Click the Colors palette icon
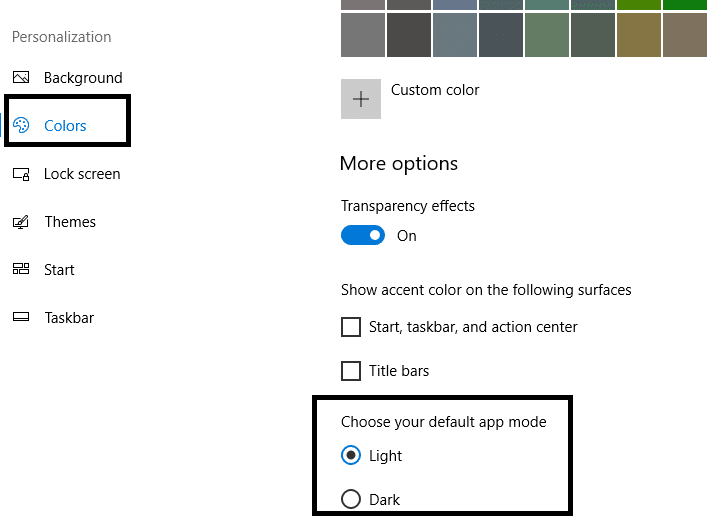727x517 pixels. tap(21, 126)
